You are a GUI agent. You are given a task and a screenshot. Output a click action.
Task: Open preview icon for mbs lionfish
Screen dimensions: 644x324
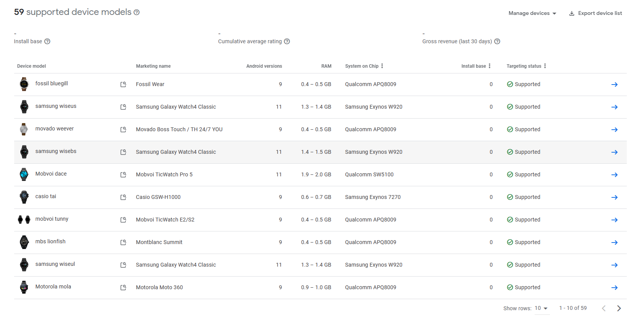pyautogui.click(x=123, y=243)
